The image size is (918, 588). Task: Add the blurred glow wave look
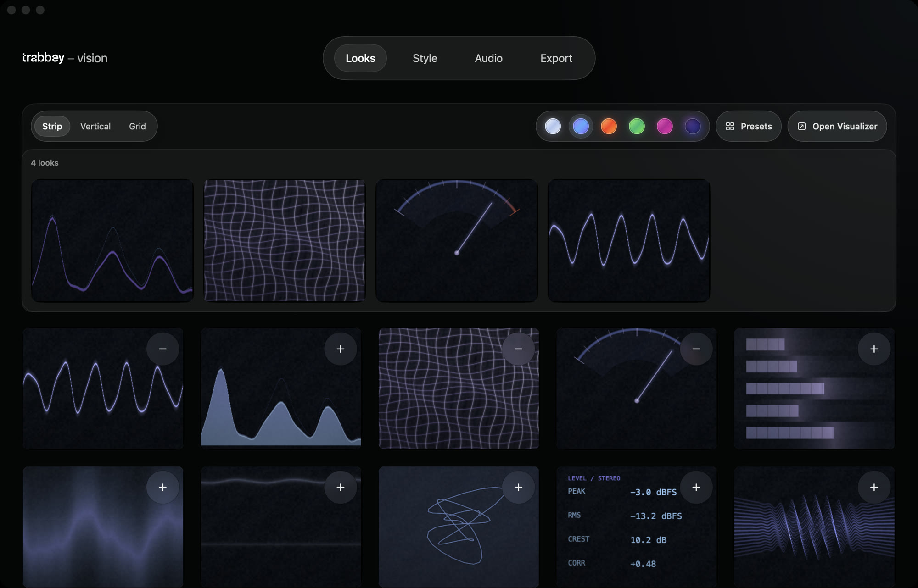tap(162, 487)
